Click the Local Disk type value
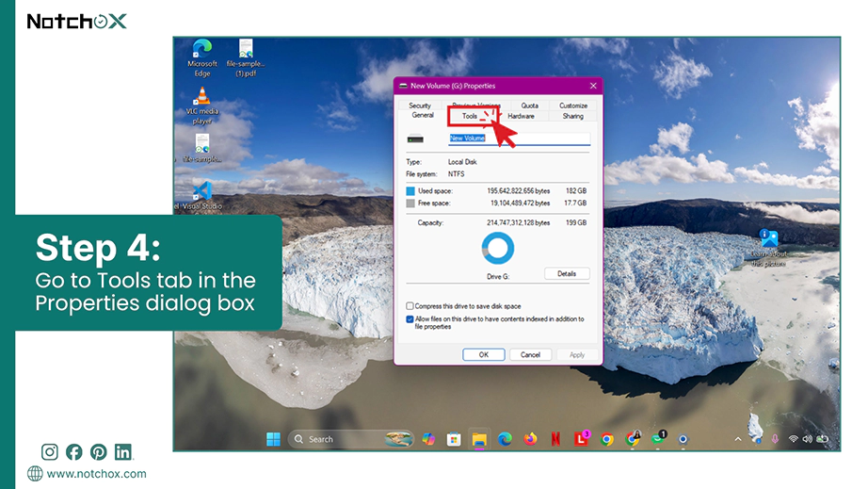This screenshot has width=868, height=489. coord(462,162)
